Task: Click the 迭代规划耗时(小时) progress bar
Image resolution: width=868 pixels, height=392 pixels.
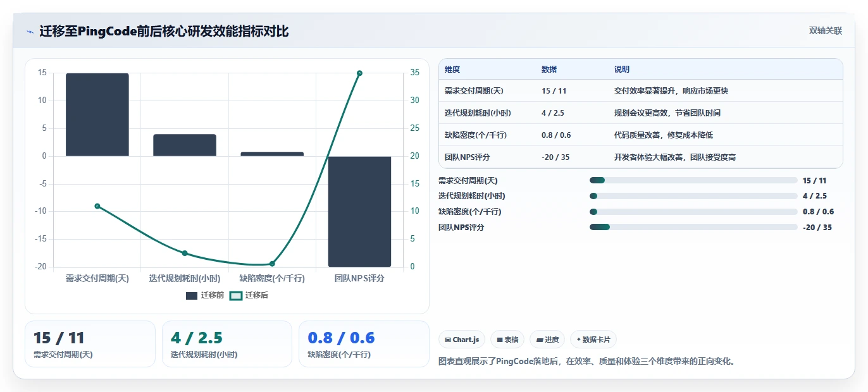Action: (x=693, y=196)
